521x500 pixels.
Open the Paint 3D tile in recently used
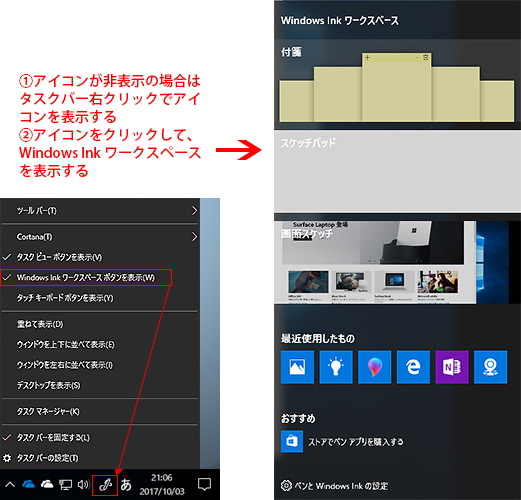(375, 367)
